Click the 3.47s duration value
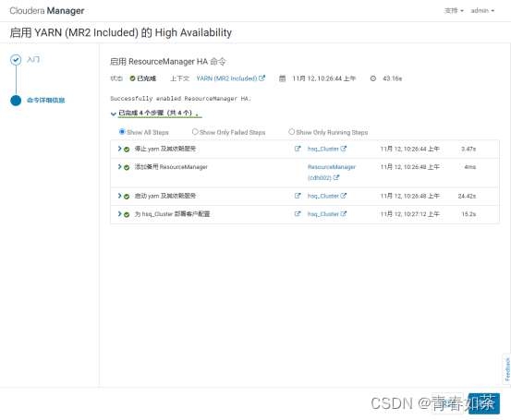 (468, 149)
